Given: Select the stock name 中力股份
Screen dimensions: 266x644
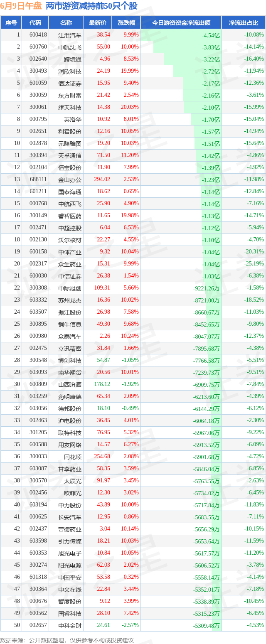Looking at the screenshot, I should point(70,505).
